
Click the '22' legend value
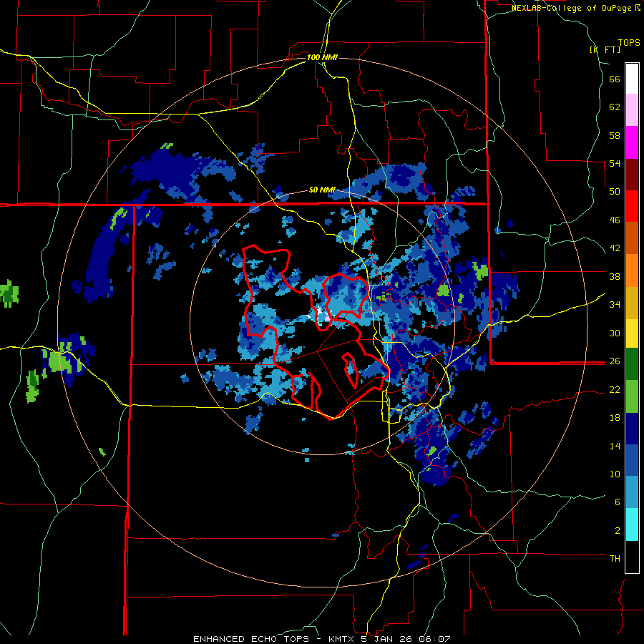(x=615, y=389)
